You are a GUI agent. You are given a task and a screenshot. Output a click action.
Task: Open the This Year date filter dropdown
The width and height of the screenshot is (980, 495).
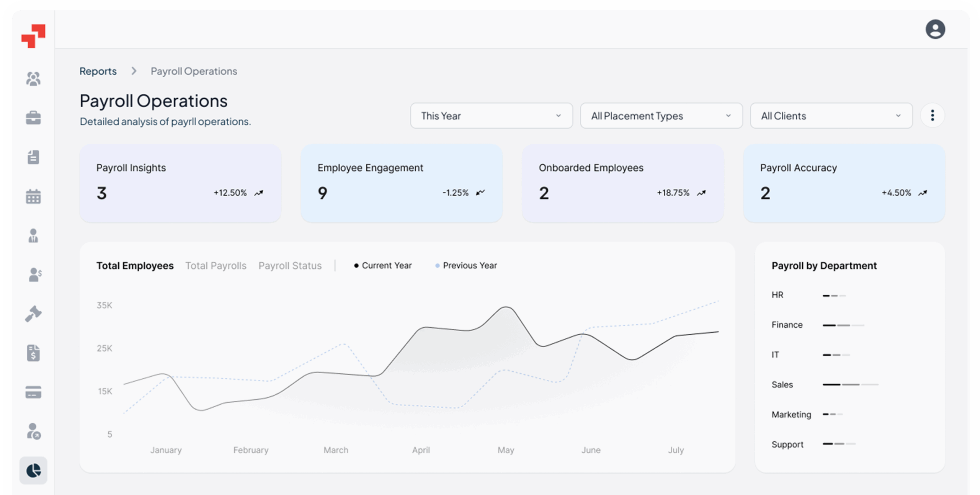coord(491,116)
